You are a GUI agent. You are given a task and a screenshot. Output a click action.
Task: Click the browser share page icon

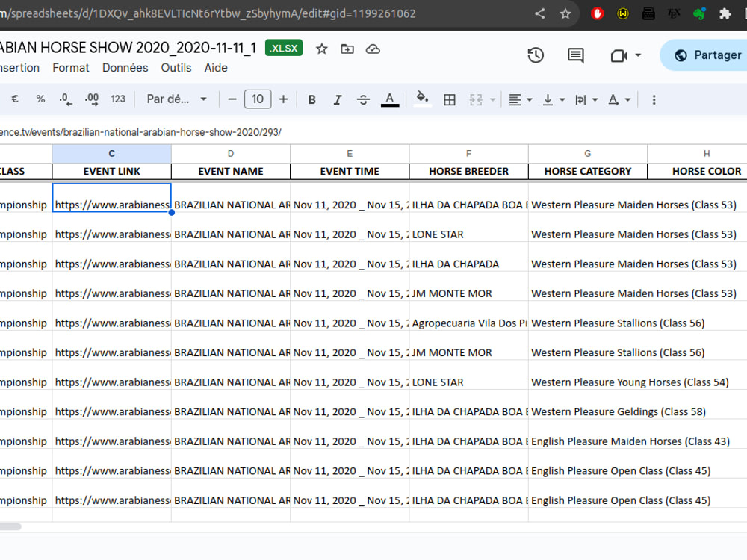tap(539, 13)
